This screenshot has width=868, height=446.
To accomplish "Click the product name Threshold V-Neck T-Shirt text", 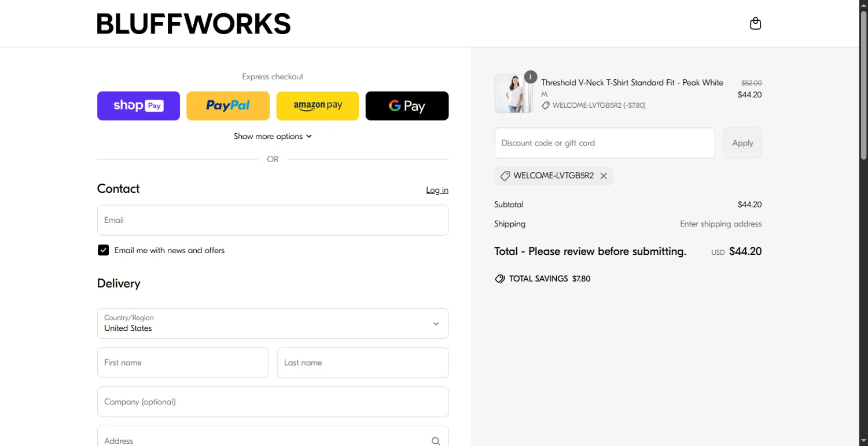I will coord(632,83).
